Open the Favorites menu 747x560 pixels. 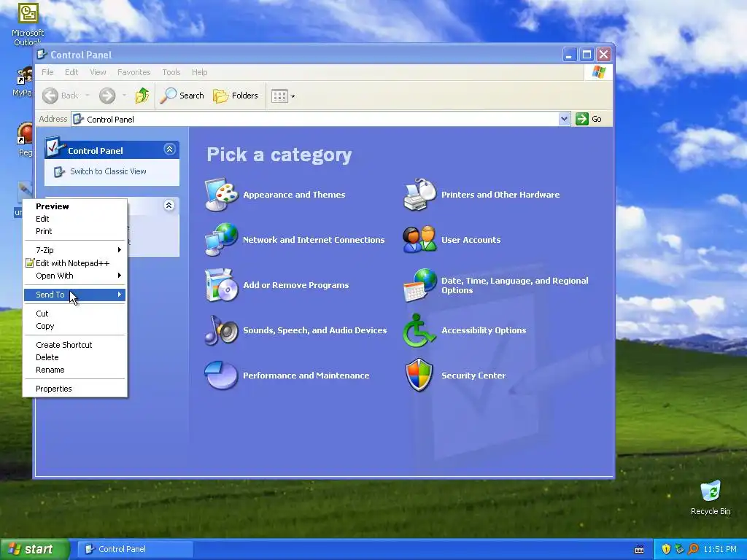pos(134,72)
